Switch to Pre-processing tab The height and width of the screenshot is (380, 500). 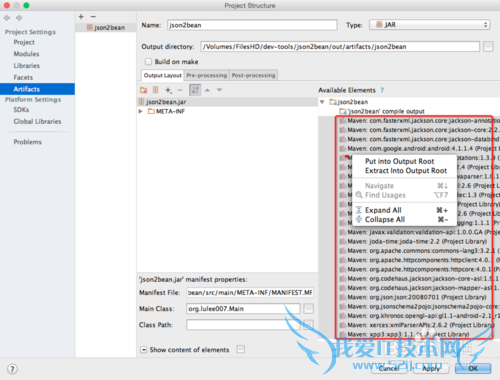[x=207, y=75]
